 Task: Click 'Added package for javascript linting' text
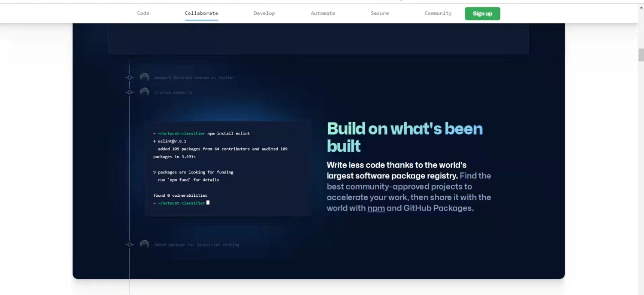pyautogui.click(x=197, y=244)
